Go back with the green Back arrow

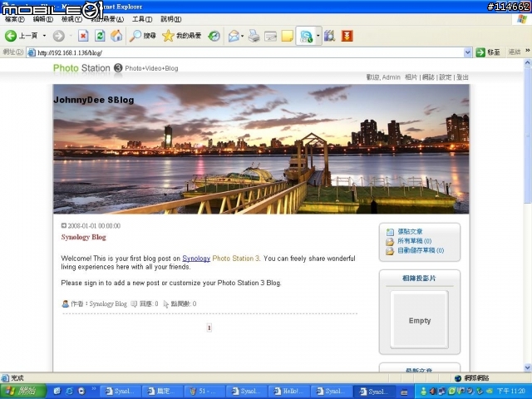click(11, 36)
